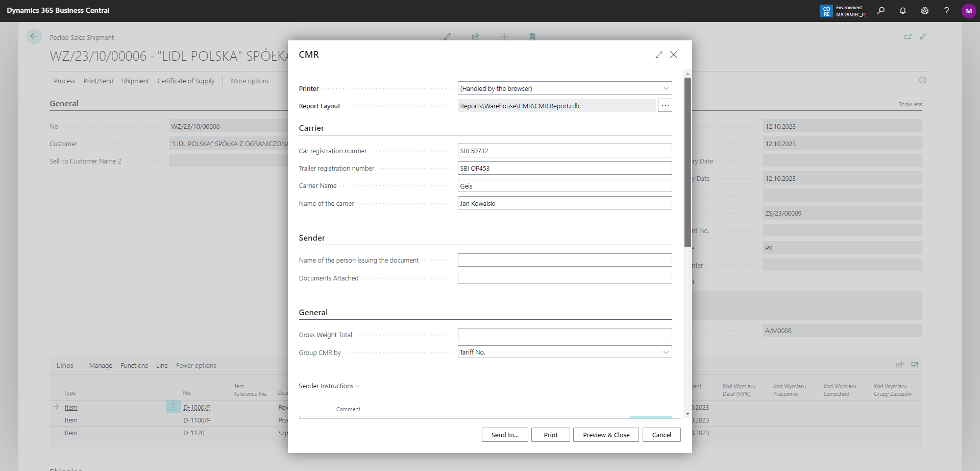This screenshot has width=980, height=471.
Task: Click Preview & Close
Action: coord(606,435)
